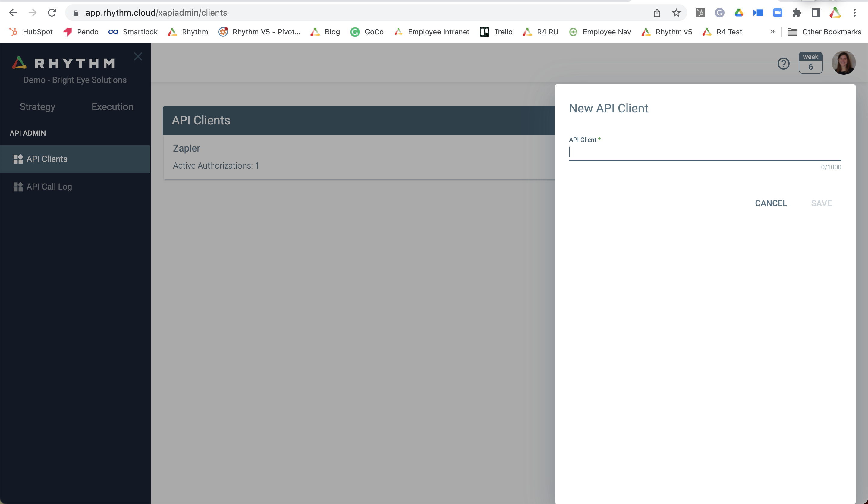Open the Chrome three-dot menu
868x504 pixels.
coord(854,13)
